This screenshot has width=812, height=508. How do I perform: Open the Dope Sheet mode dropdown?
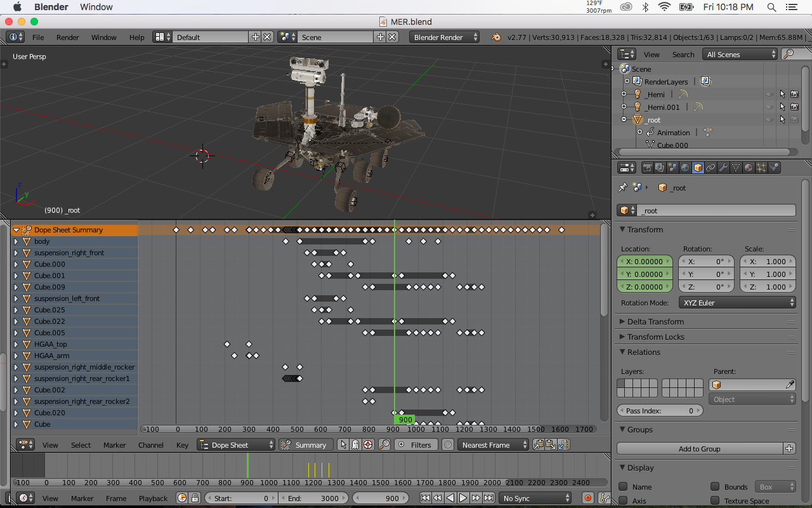[x=236, y=445]
